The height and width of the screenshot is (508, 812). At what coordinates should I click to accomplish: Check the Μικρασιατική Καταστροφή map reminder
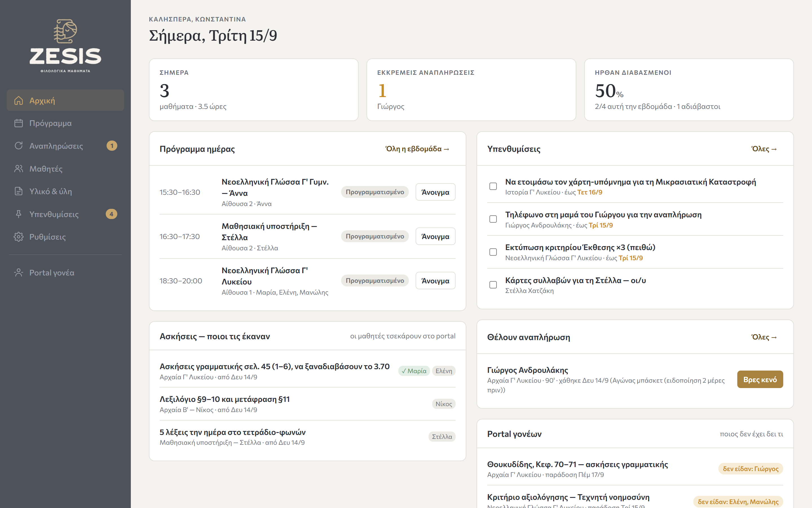click(493, 186)
